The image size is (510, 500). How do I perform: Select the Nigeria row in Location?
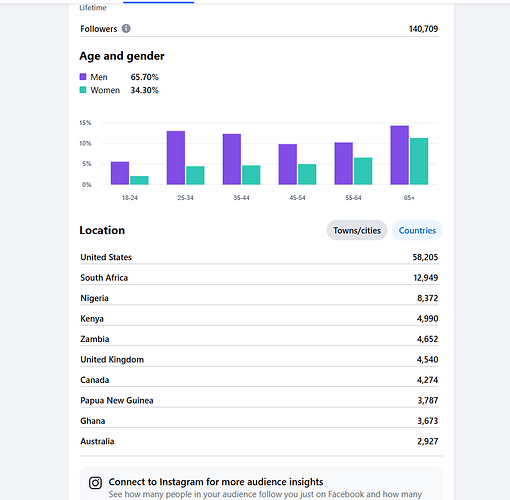(x=259, y=298)
